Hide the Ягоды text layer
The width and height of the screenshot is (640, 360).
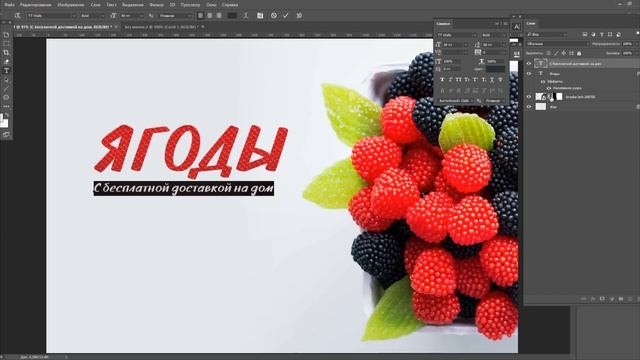click(529, 73)
